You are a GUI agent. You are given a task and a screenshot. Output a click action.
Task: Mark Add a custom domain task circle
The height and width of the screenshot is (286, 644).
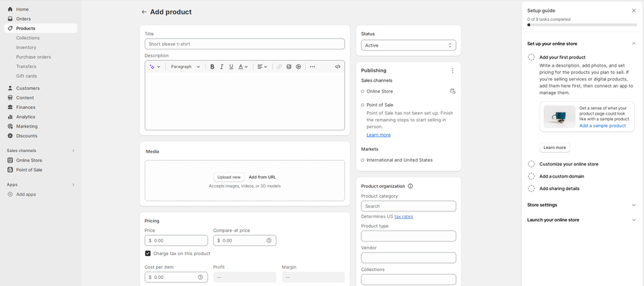point(532,176)
